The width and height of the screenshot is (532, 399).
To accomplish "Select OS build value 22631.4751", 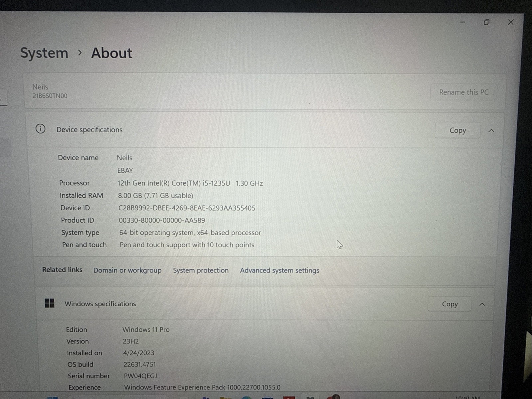I will tap(139, 364).
